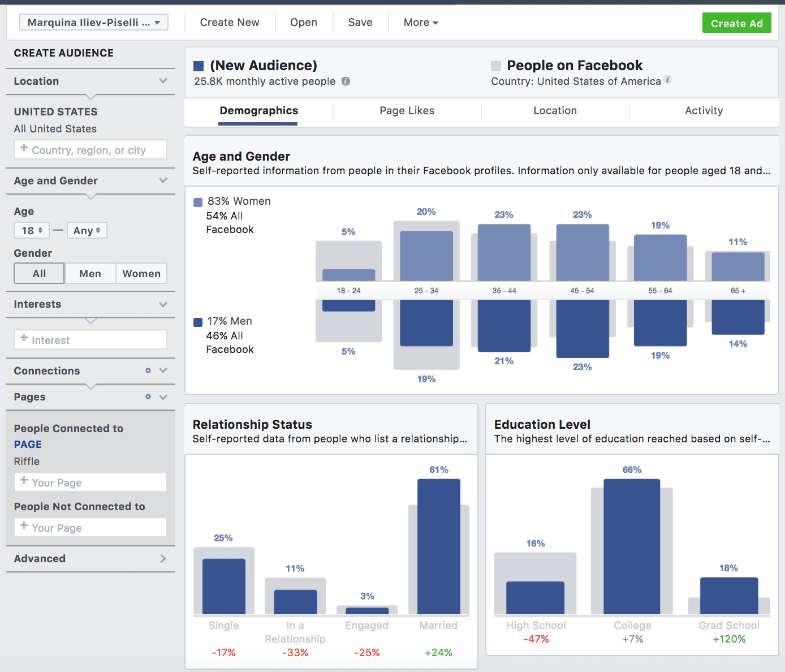Click the 'Engaged' category label
Image resolution: width=785 pixels, height=672 pixels.
point(367,626)
